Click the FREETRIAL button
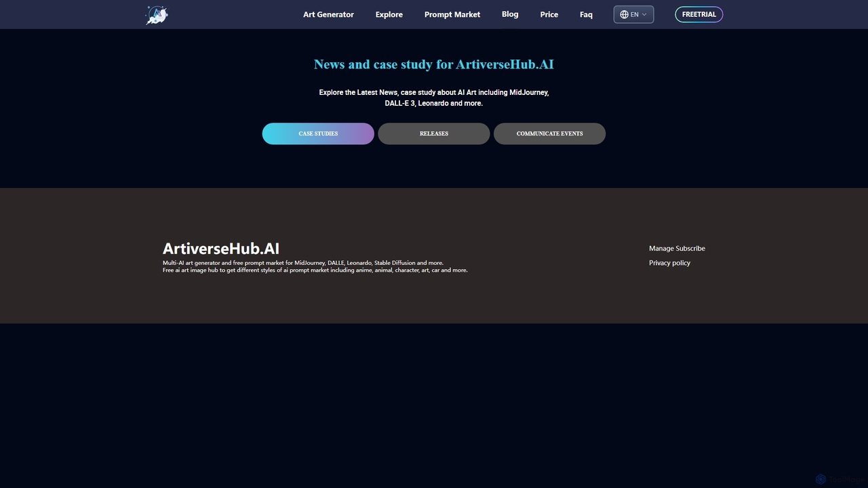The height and width of the screenshot is (488, 868). coord(699,14)
